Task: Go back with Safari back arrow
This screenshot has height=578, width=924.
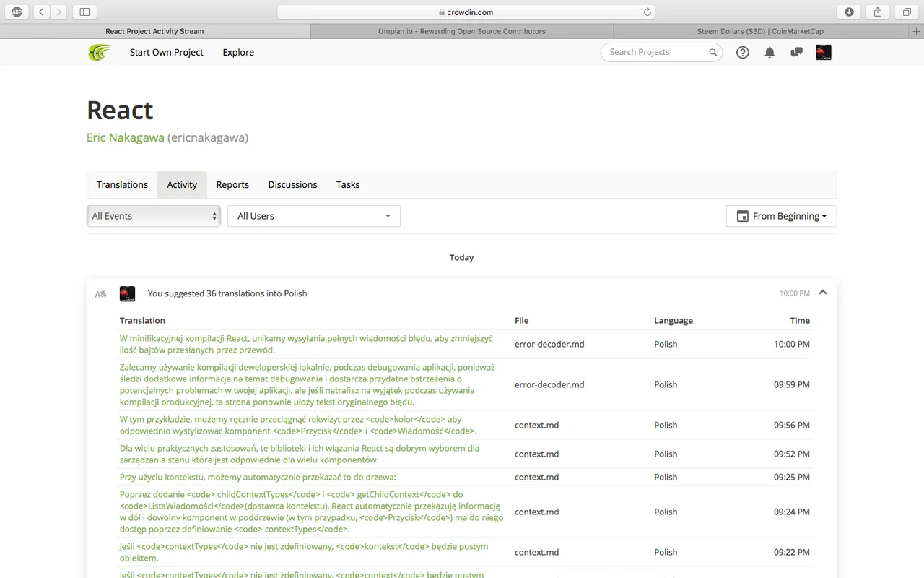Action: pos(40,12)
